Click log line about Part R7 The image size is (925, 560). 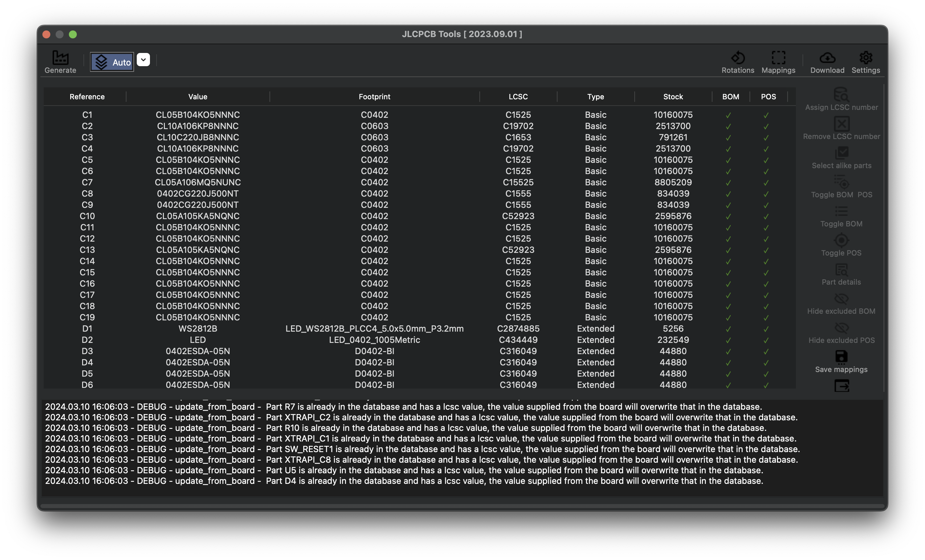pos(403,407)
